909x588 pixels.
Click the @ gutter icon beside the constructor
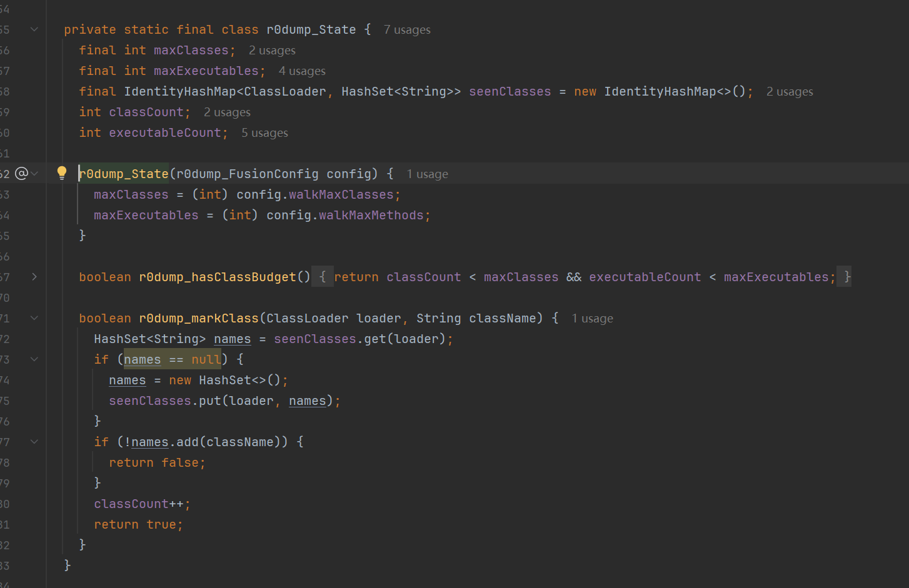pyautogui.click(x=21, y=173)
